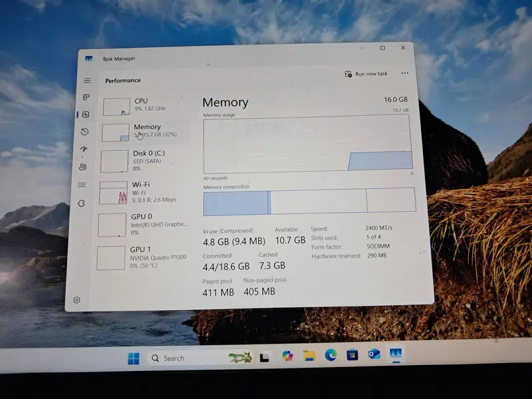The image size is (532, 399).
Task: Open the App history page icon
Action: click(x=84, y=132)
